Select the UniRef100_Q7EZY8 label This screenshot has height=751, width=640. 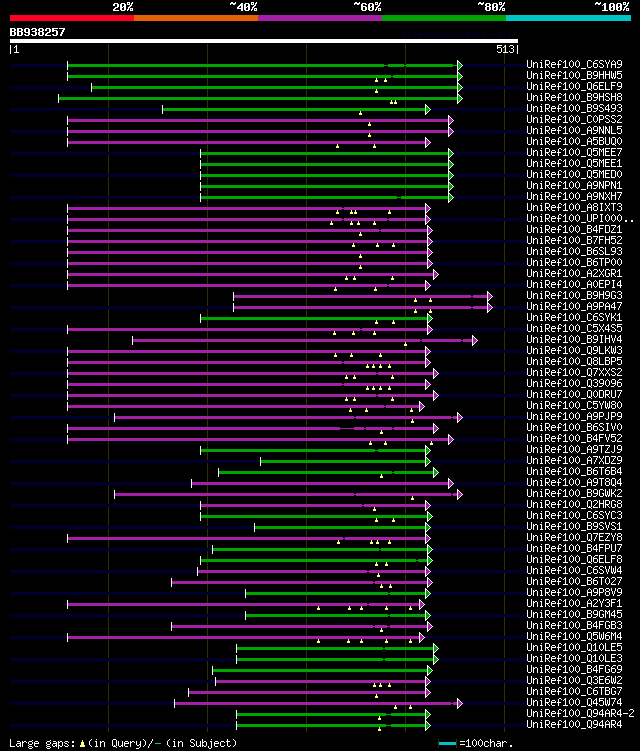click(x=574, y=538)
